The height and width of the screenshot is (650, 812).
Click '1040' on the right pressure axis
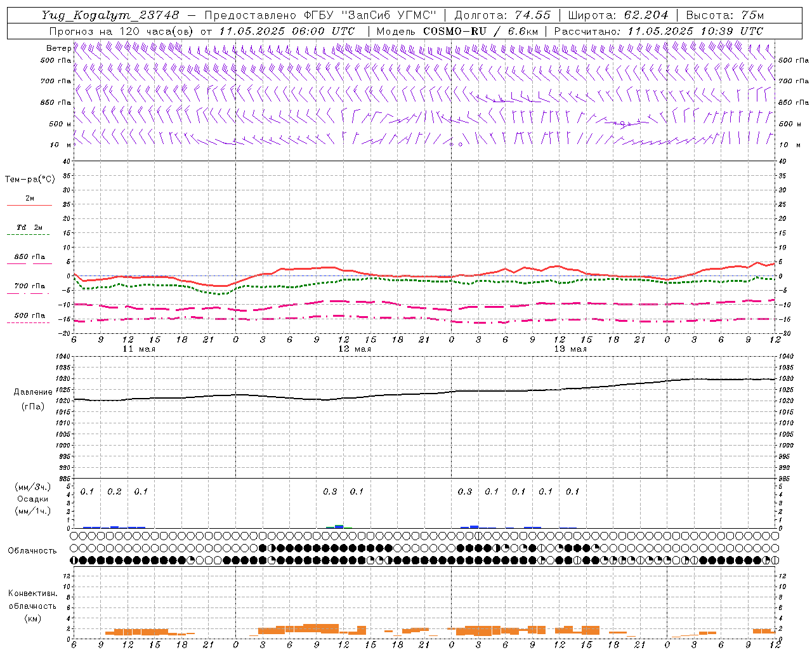786,357
